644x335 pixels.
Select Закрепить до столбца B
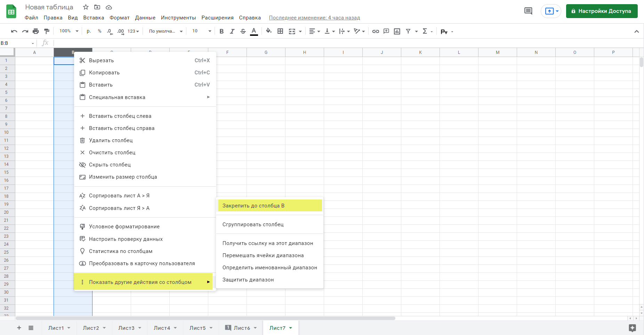click(270, 206)
